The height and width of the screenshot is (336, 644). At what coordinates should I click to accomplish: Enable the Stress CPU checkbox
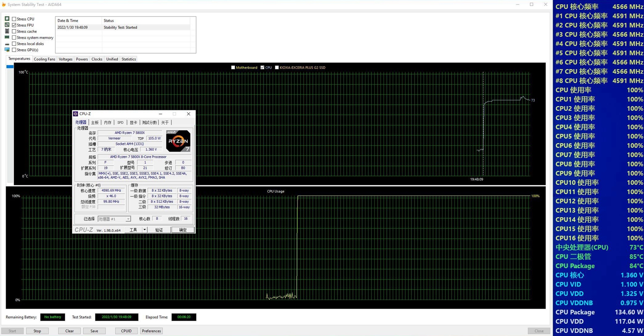coord(14,19)
